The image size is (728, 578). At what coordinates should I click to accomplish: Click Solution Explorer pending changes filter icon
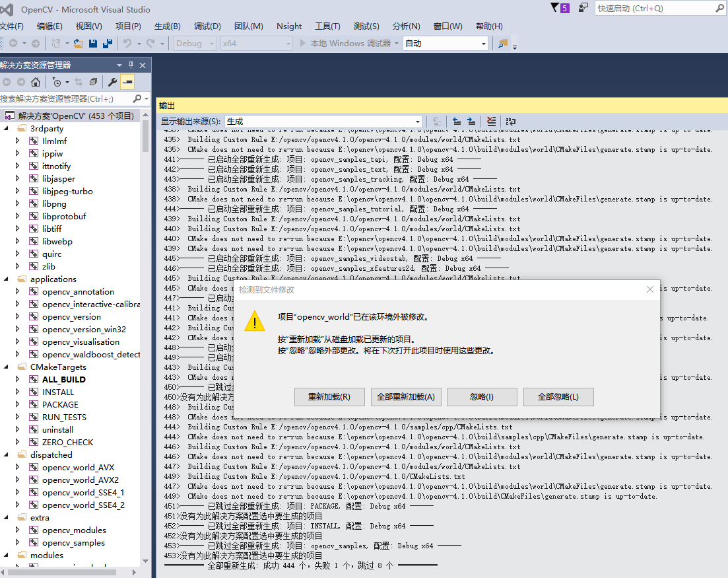pyautogui.click(x=57, y=82)
